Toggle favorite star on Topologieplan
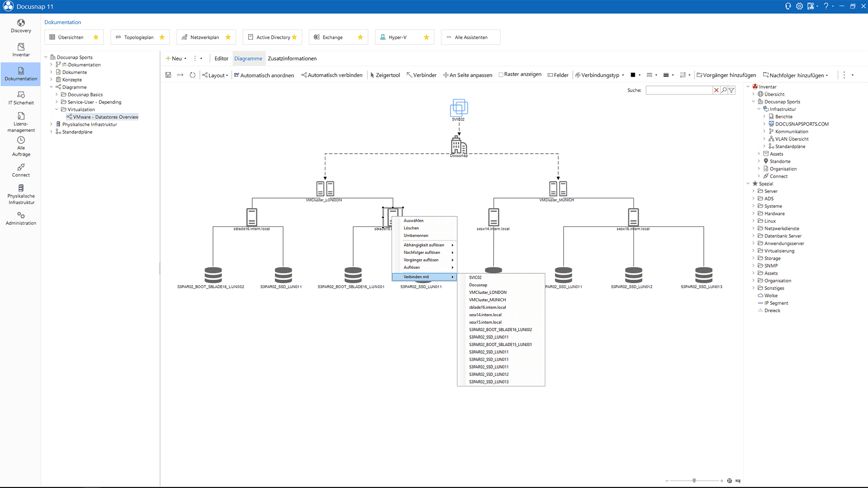This screenshot has width=868, height=488. tap(162, 37)
